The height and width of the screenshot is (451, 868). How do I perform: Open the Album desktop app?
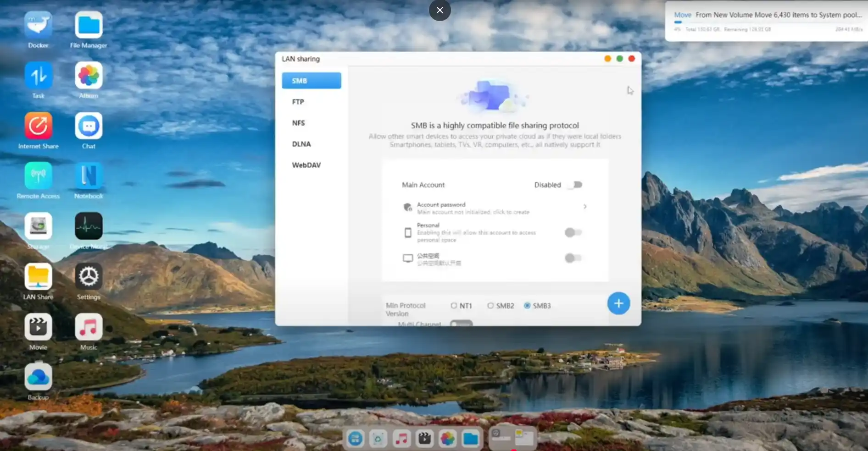[x=89, y=76]
